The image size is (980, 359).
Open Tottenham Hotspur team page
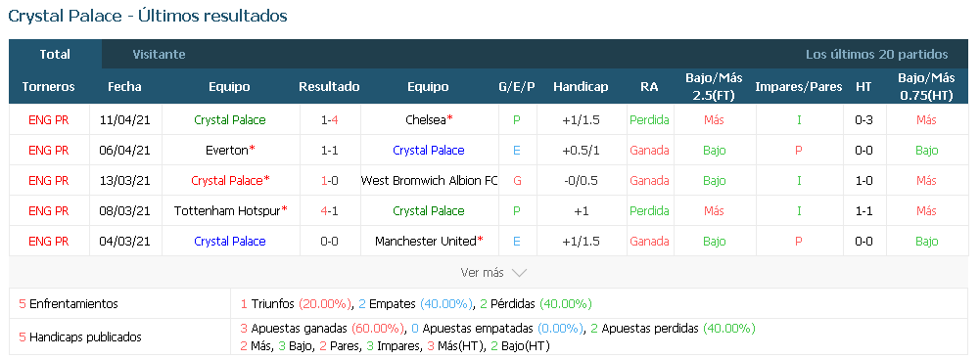click(x=227, y=211)
